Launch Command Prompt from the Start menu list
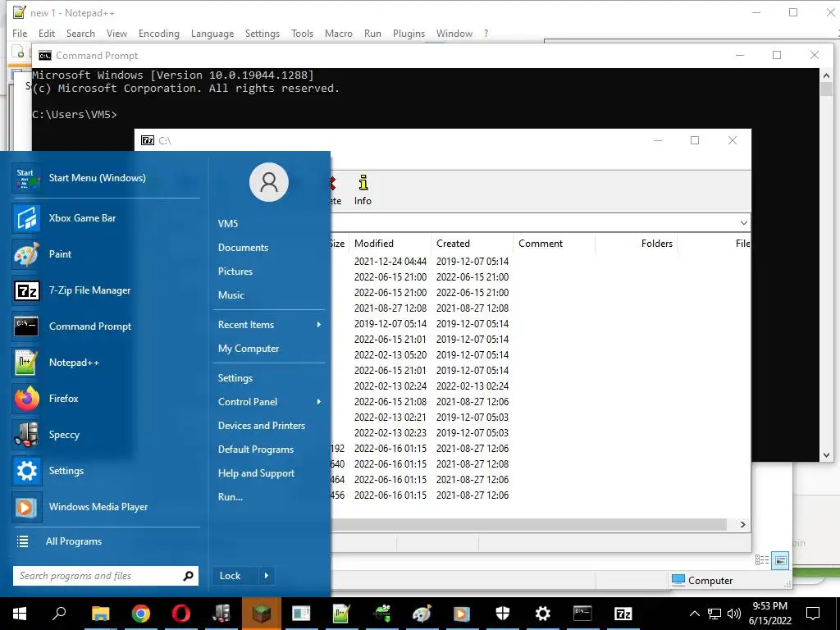Screen dimensions: 840x630 tap(106, 326)
